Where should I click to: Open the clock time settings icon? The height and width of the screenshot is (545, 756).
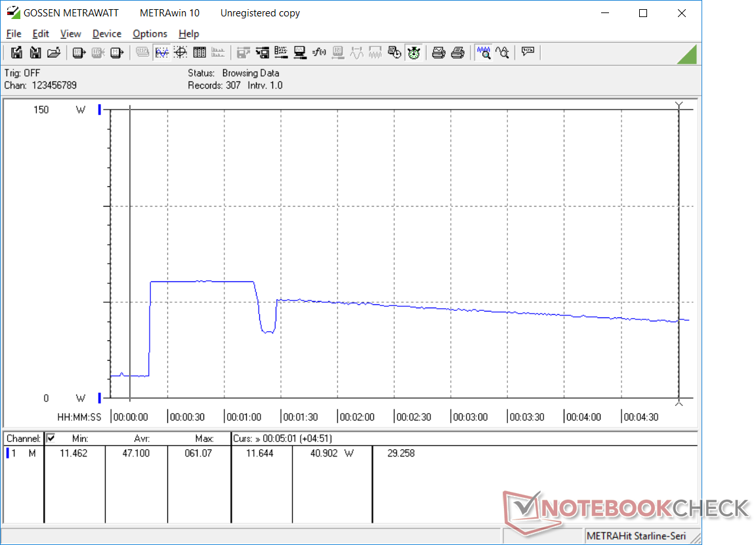394,52
